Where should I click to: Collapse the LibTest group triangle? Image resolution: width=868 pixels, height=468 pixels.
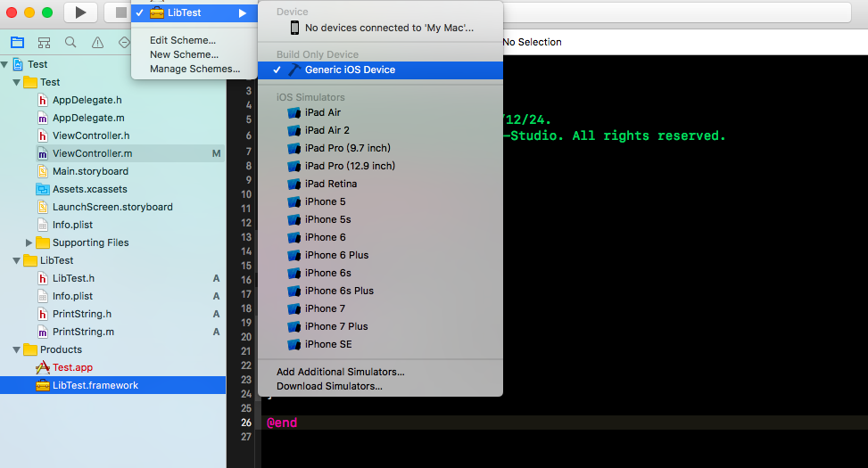(17, 260)
